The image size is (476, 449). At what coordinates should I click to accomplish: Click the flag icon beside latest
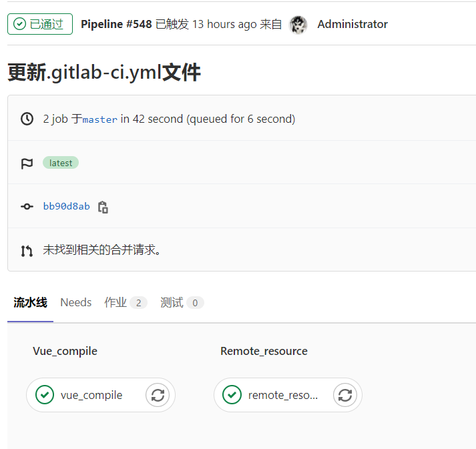[27, 163]
